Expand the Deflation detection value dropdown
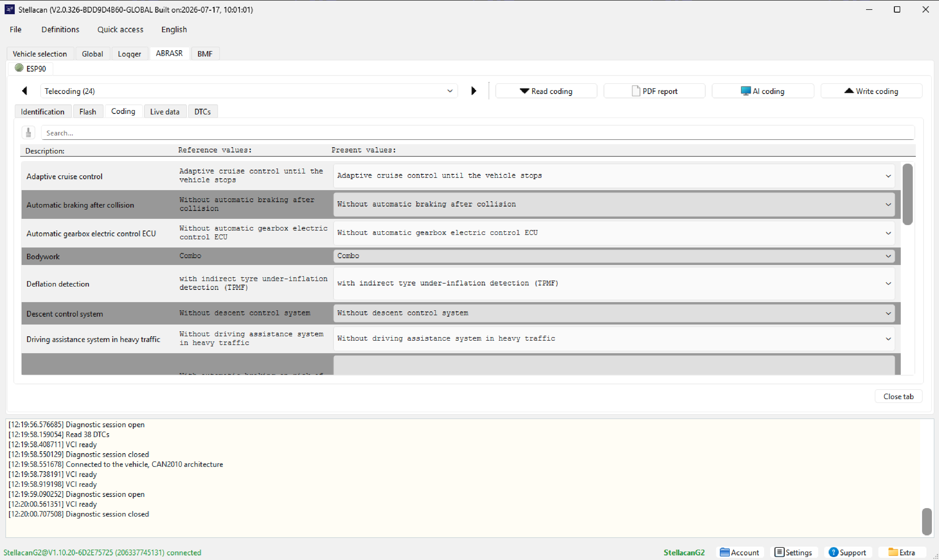 click(x=614, y=283)
